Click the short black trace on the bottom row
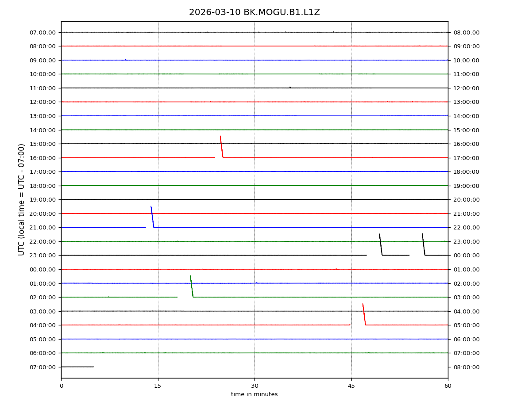Image resolution: width=509 pixels, height=420 pixels. 77,367
